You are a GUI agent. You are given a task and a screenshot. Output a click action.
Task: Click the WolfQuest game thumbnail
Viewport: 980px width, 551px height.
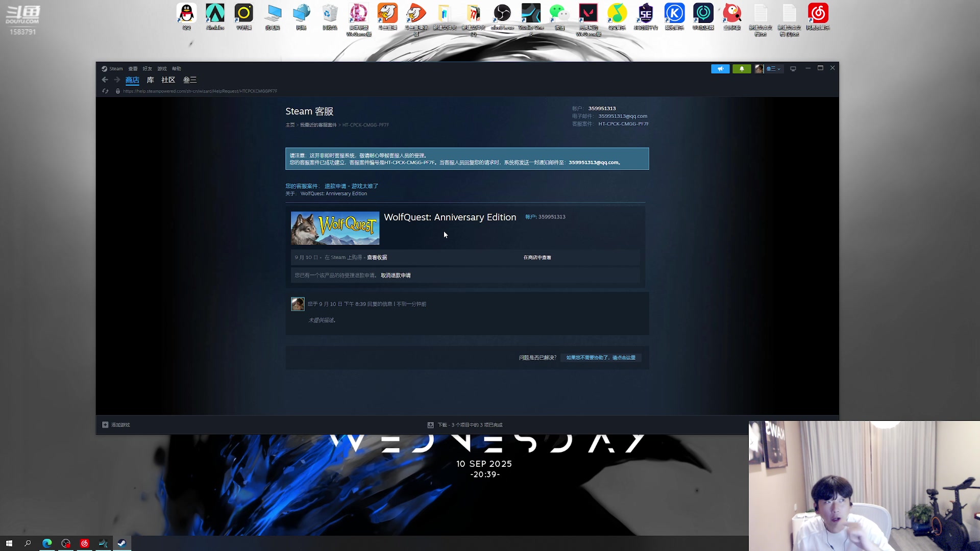click(x=335, y=228)
